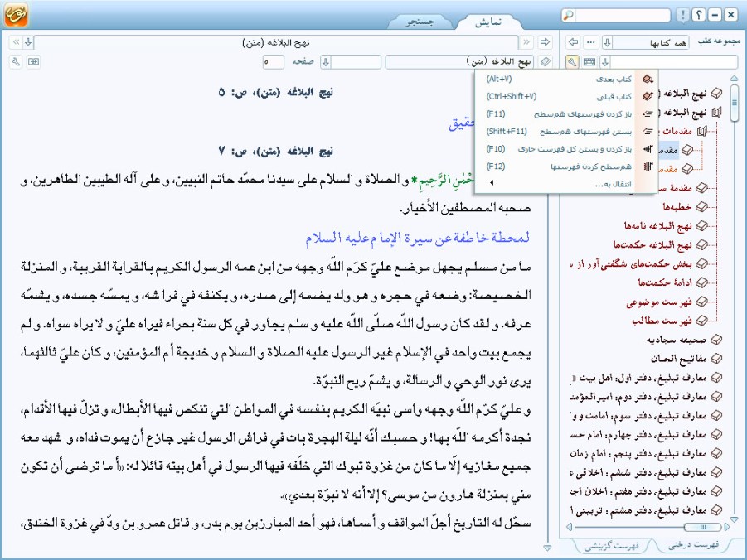Click the book icon beside 'فهرست مطالب'
Viewport: 747px width, 560px height.
[x=701, y=321]
